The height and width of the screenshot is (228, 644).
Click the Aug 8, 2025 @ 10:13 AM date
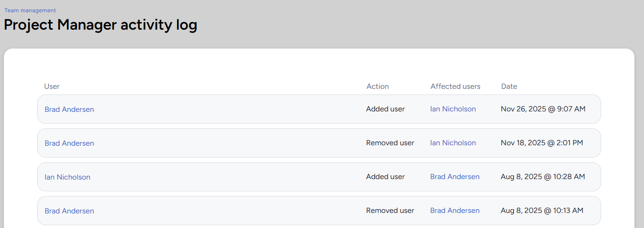(x=542, y=211)
